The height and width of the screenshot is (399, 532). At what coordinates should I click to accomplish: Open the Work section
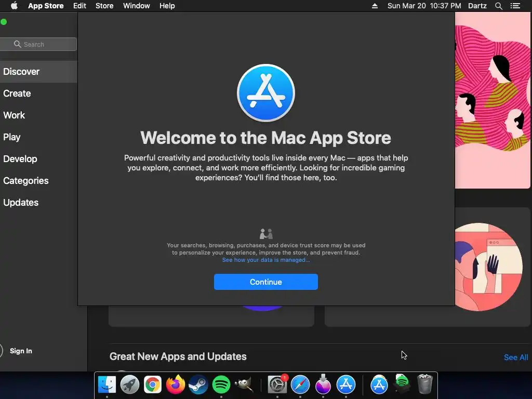[x=14, y=115]
